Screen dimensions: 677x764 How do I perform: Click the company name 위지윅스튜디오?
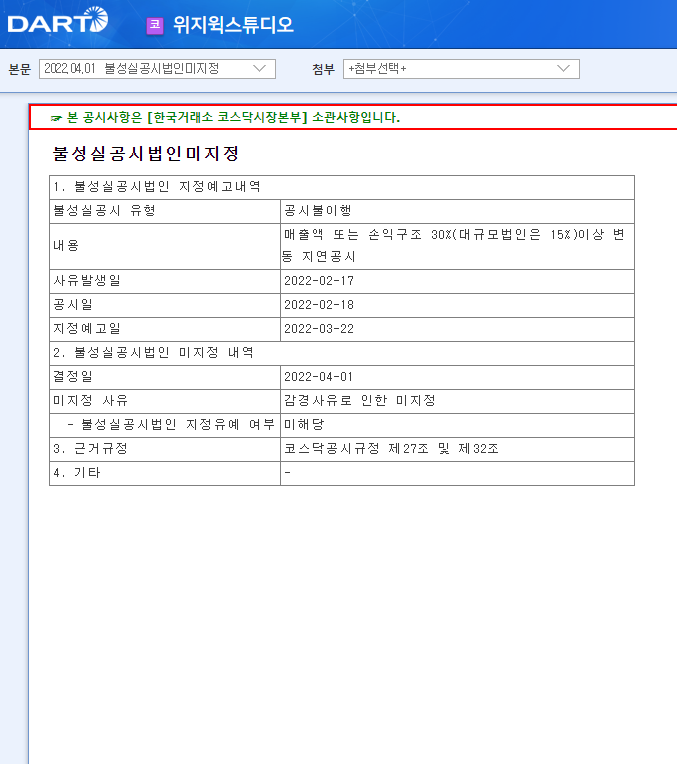point(233,25)
